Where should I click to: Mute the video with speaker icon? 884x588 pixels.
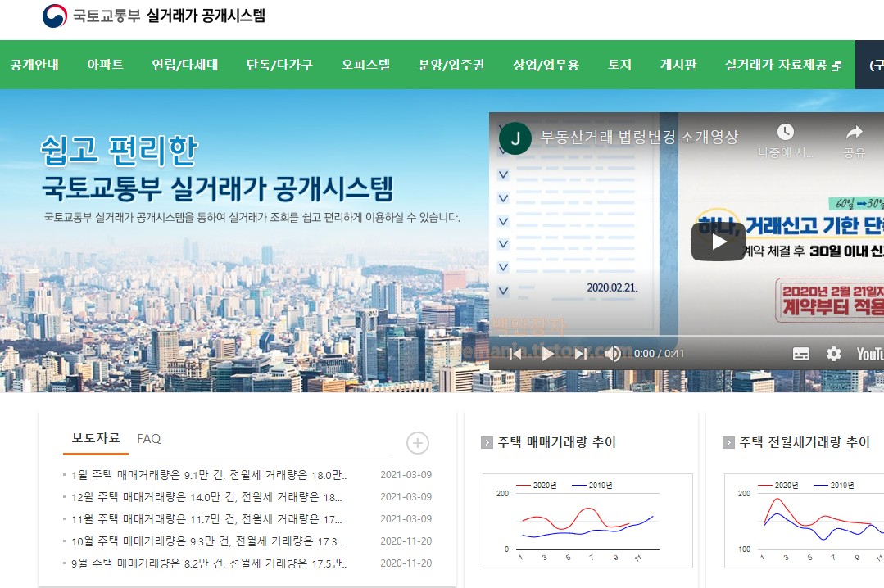click(613, 354)
